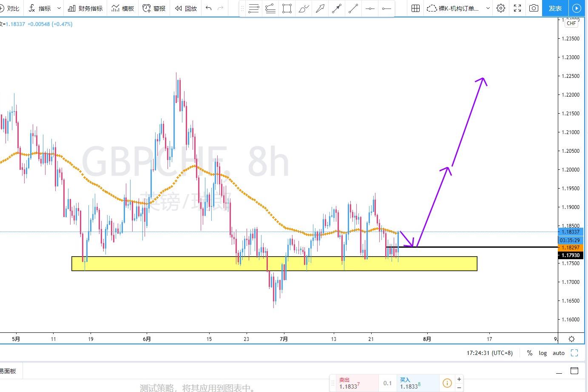Expand the indicators dropdown arrow
This screenshot has width=588, height=392.
(x=59, y=8)
